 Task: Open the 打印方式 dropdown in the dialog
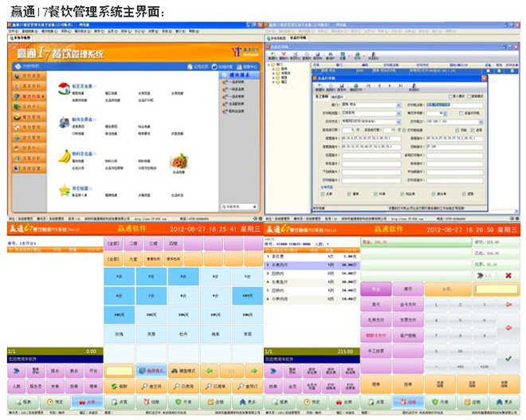[398, 122]
